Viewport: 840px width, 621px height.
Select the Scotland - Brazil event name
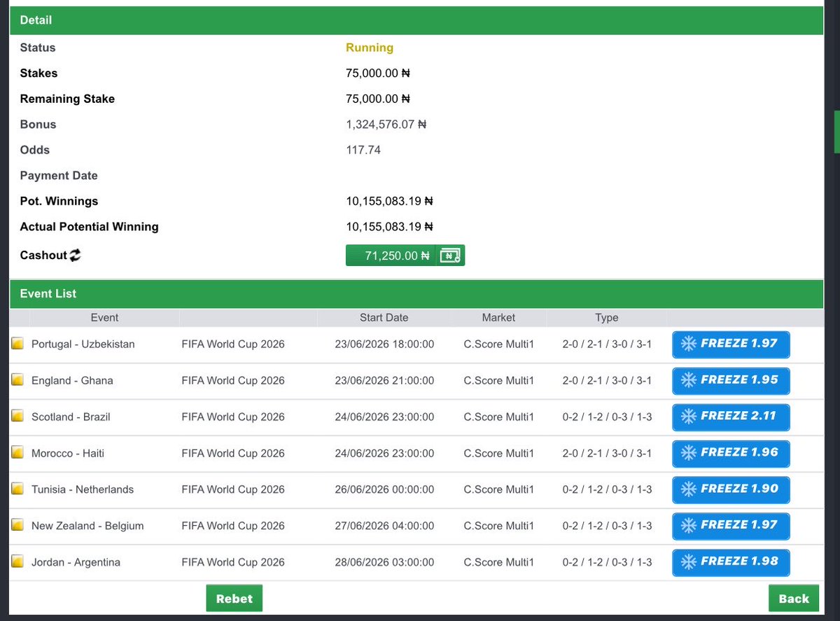coord(71,417)
